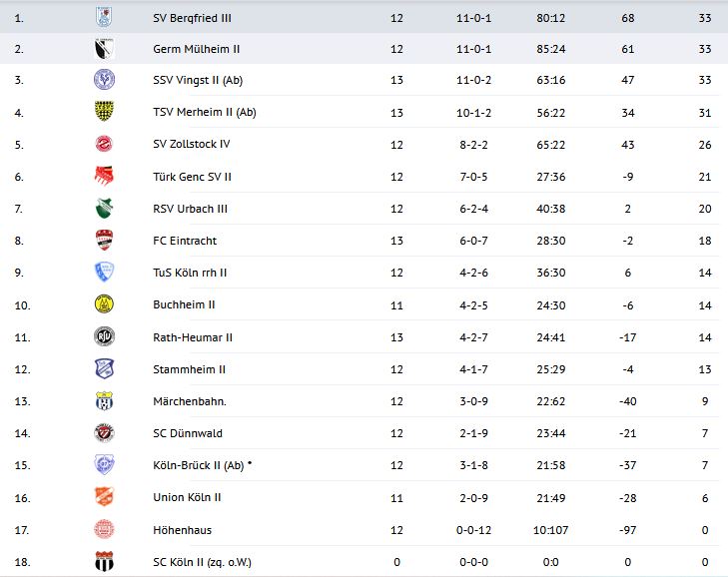
Task: Open the TuS Köln rrh II team link
Action: (x=190, y=273)
